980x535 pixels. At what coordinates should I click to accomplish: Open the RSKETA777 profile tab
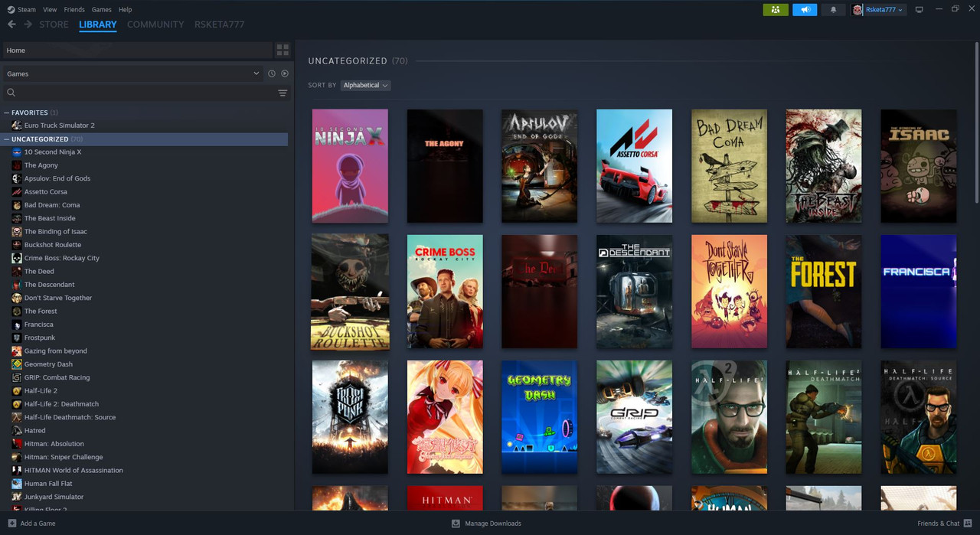[220, 24]
